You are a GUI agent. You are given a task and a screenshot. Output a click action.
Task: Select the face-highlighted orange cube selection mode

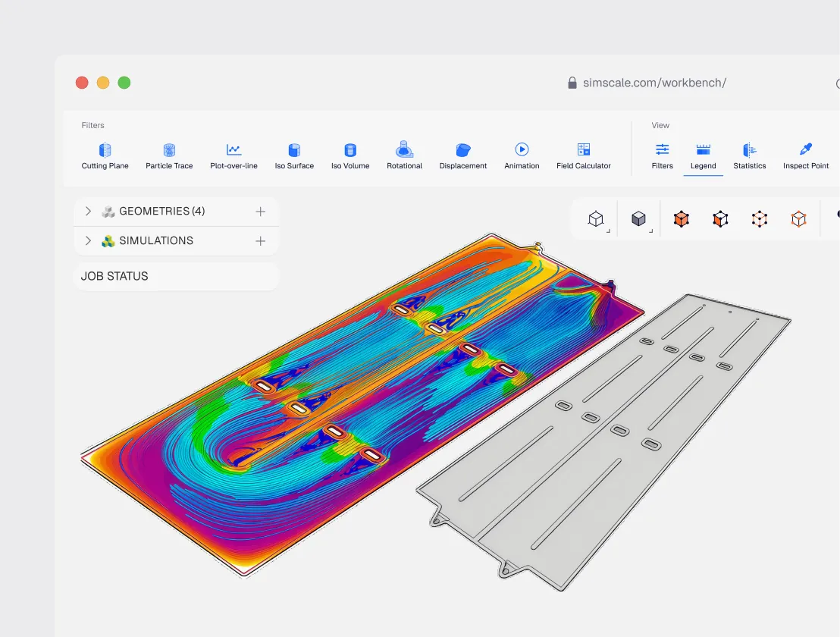[x=681, y=219]
